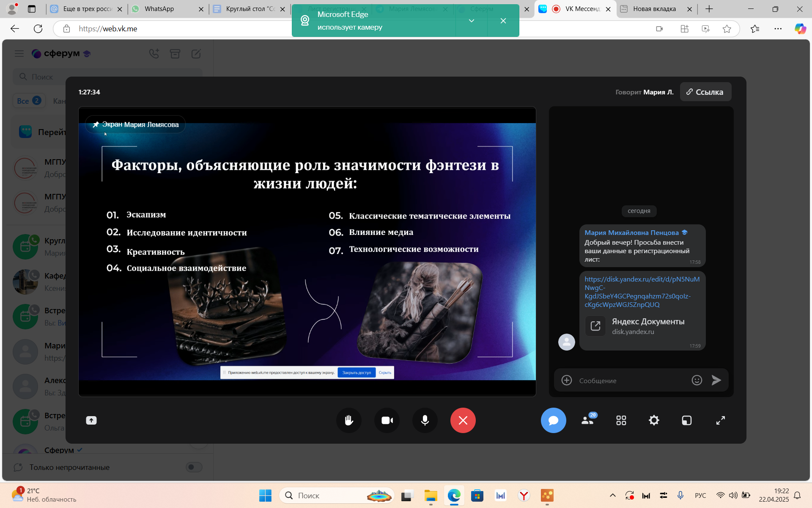This screenshot has height=508, width=812.
Task: Click the 'Ссылка' button
Action: pyautogui.click(x=705, y=92)
